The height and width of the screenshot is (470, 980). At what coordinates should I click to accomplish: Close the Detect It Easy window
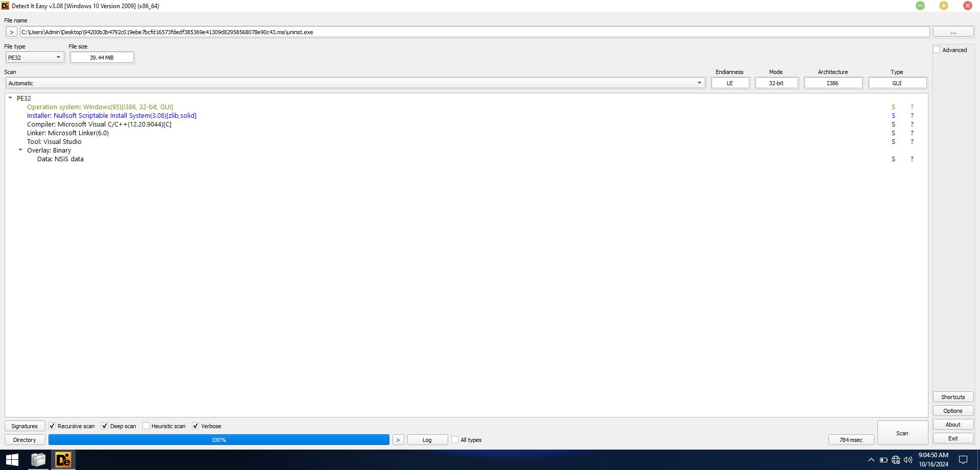967,6
